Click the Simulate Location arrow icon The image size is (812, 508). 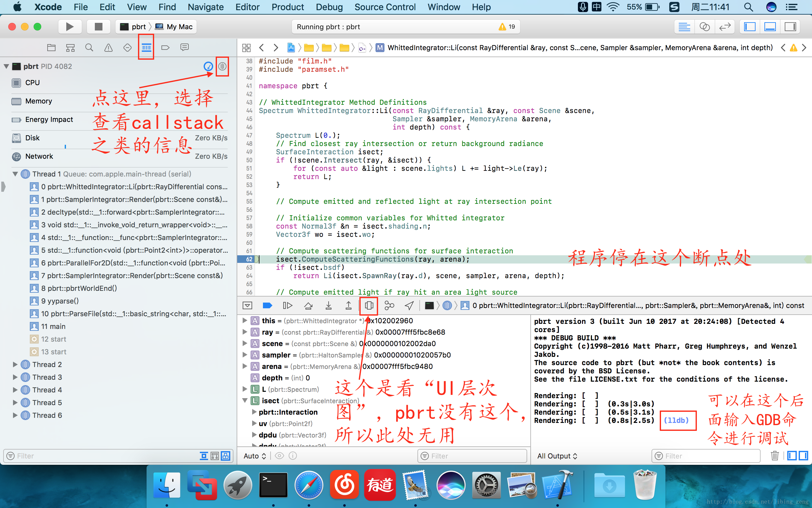(409, 305)
